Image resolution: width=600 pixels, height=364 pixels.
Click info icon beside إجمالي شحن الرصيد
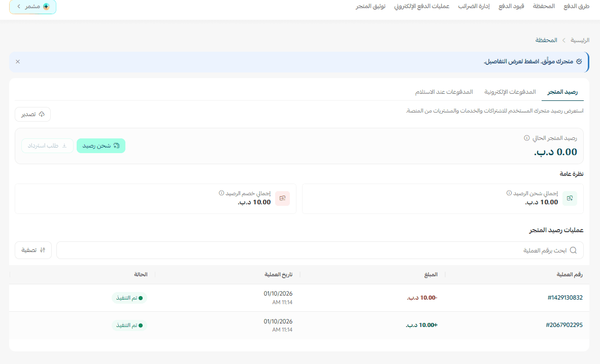[x=509, y=193]
